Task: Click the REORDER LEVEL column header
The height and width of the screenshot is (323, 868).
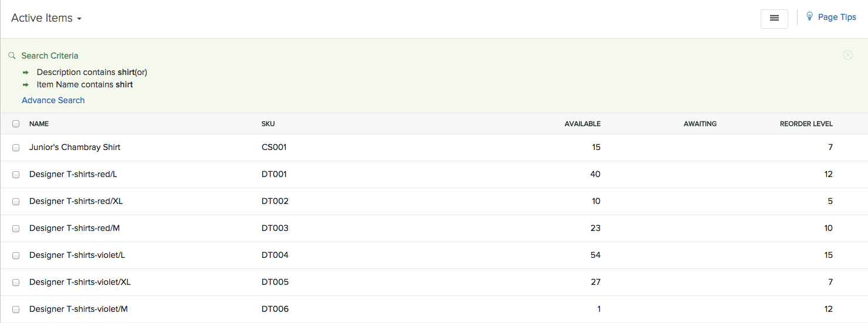Action: (806, 124)
